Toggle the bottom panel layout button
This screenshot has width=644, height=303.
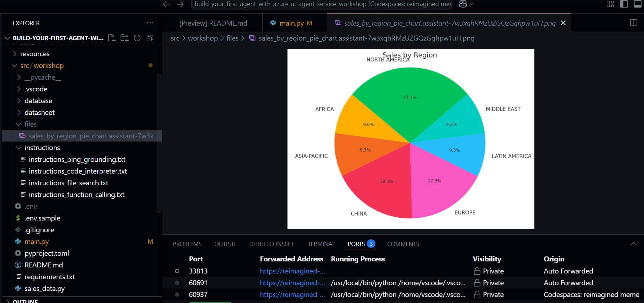638,4
